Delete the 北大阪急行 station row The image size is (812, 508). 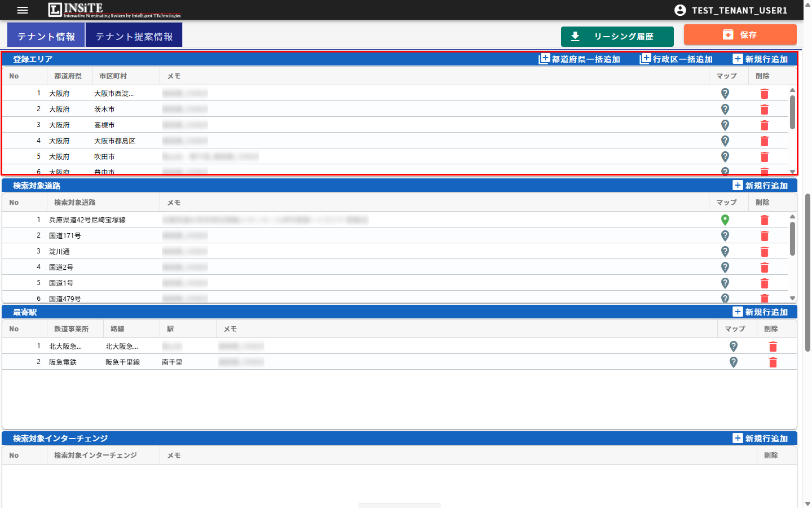773,347
